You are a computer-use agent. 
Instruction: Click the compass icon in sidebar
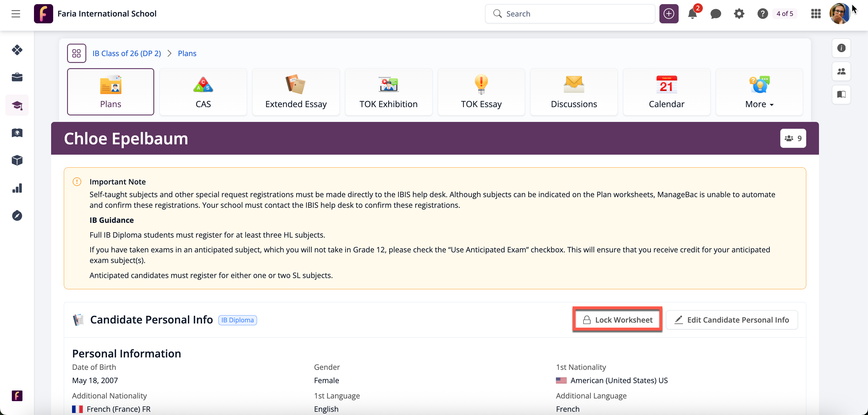point(17,215)
